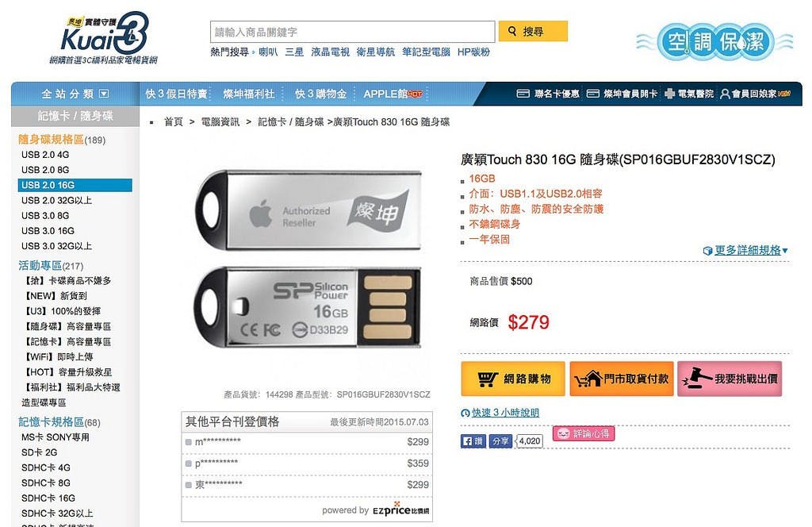Open the 液晶電視 hot search link
The width and height of the screenshot is (812, 527).
coord(330,52)
